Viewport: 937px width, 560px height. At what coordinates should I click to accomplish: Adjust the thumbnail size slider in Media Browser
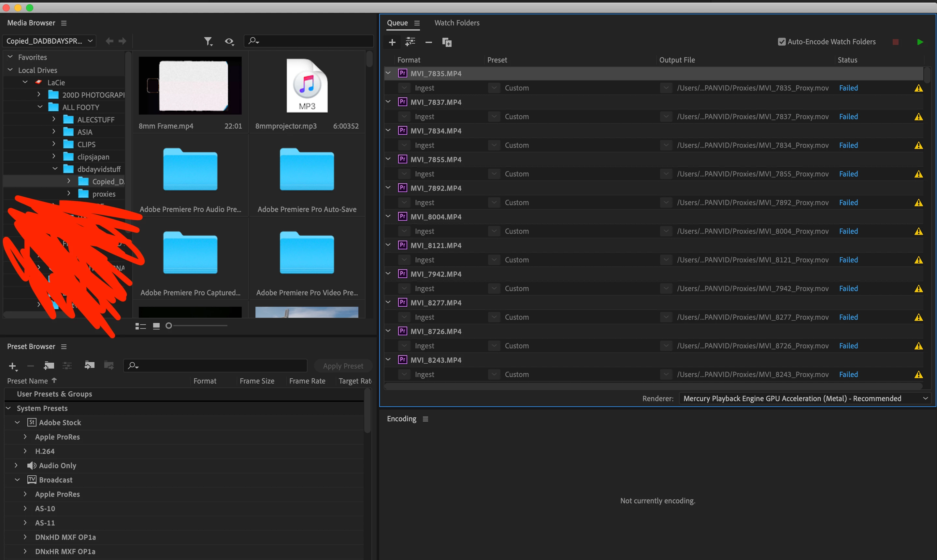(x=169, y=326)
